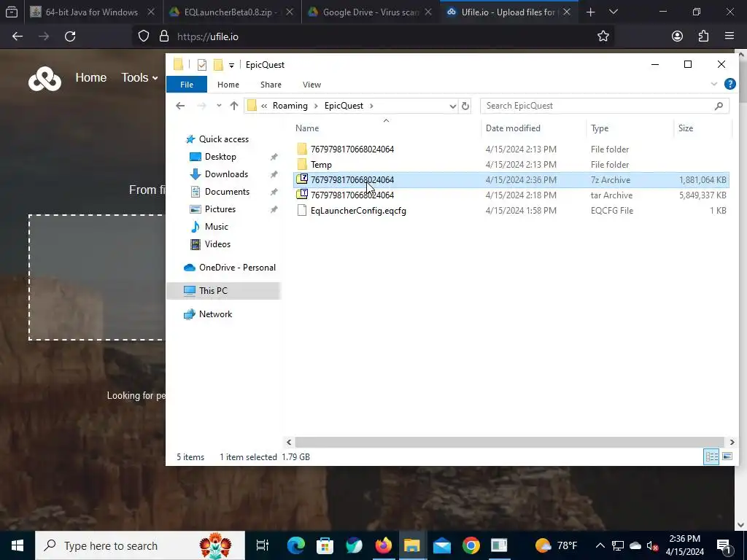Switch to the Home ribbon tab
The height and width of the screenshot is (560, 747).
coord(228,85)
